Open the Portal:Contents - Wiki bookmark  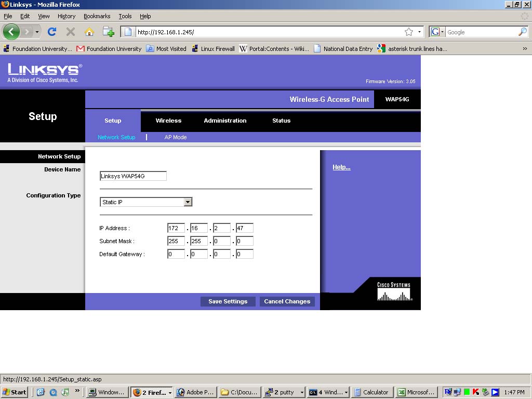point(274,48)
